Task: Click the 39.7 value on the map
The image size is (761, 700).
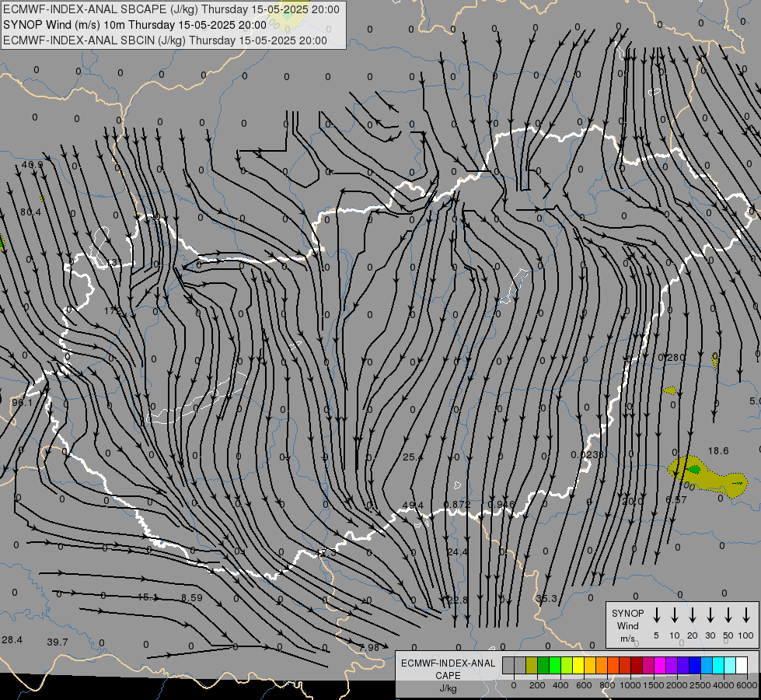Action: tap(58, 642)
